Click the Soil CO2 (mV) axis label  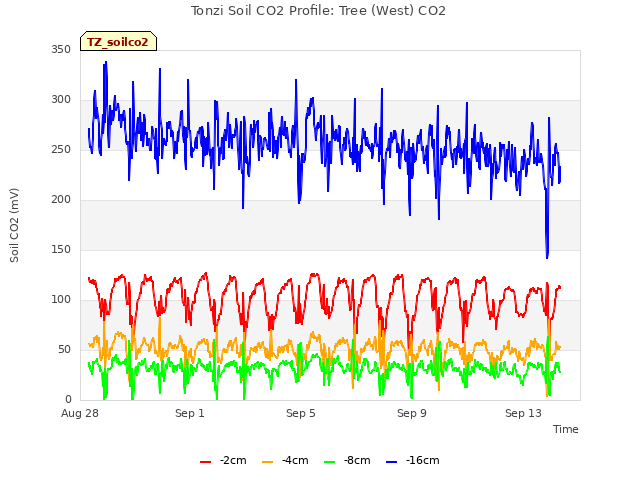(x=14, y=225)
